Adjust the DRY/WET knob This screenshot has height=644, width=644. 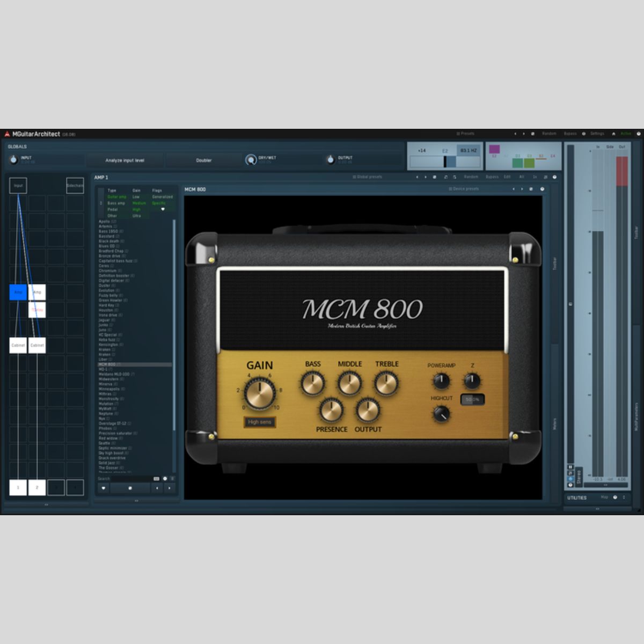(251, 160)
